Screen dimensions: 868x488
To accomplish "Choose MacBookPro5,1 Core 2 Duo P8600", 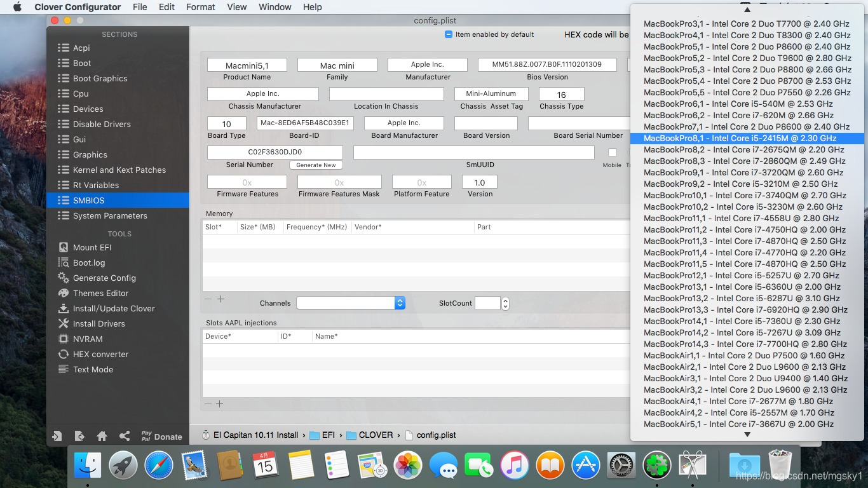I will click(x=747, y=46).
